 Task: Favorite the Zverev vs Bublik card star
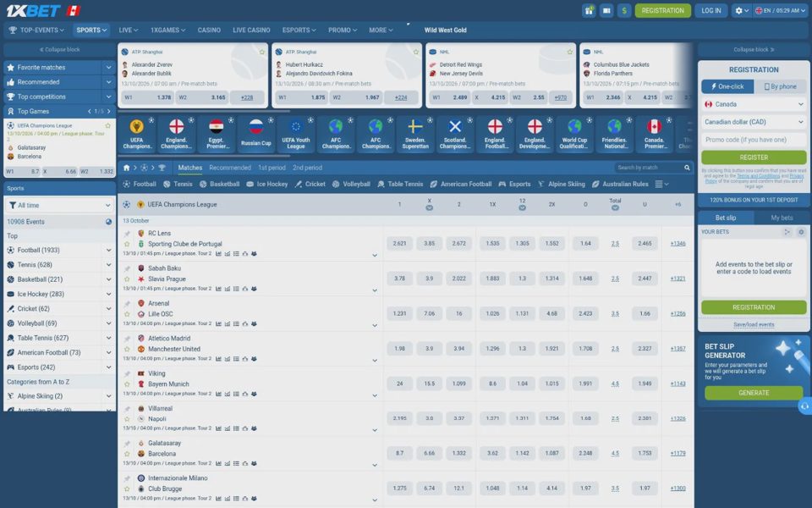pos(262,52)
